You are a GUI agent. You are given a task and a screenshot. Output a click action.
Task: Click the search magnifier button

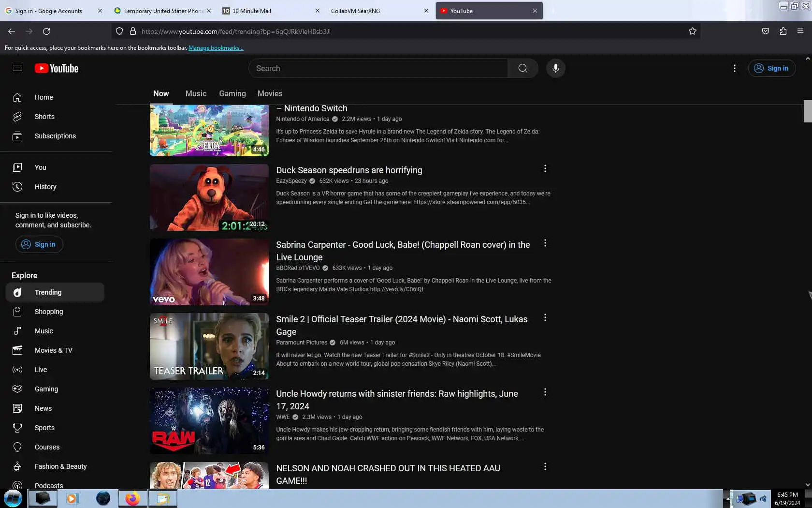coord(522,68)
